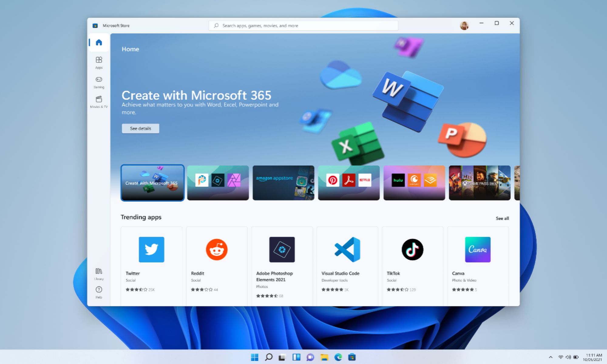The width and height of the screenshot is (607, 364).
Task: Select the Amazon Appstore banner thumbnail
Action: click(283, 183)
